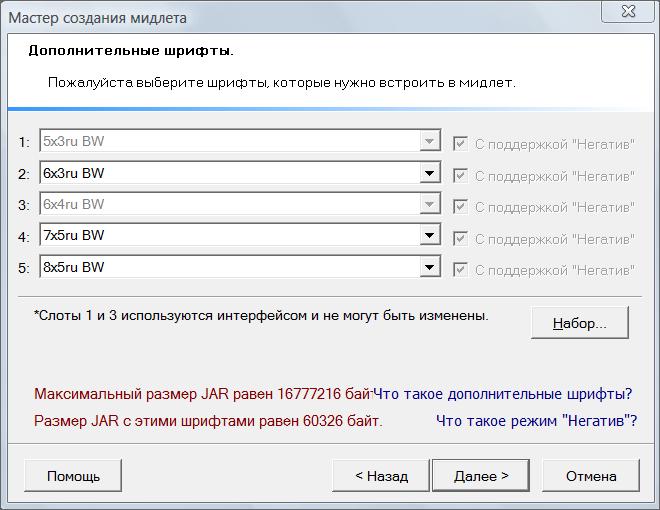Viewport: 660px width, 510px height.
Task: Click the Помощь button
Action: click(x=73, y=476)
